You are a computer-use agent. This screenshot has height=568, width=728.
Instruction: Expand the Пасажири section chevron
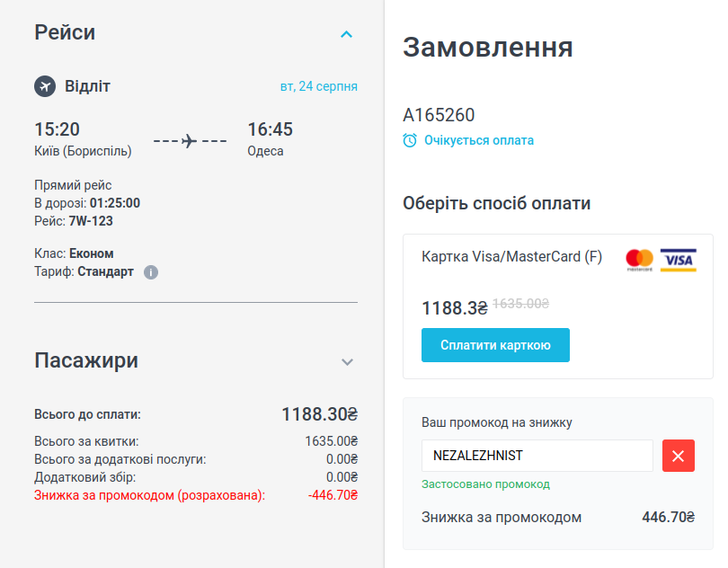pos(348,361)
